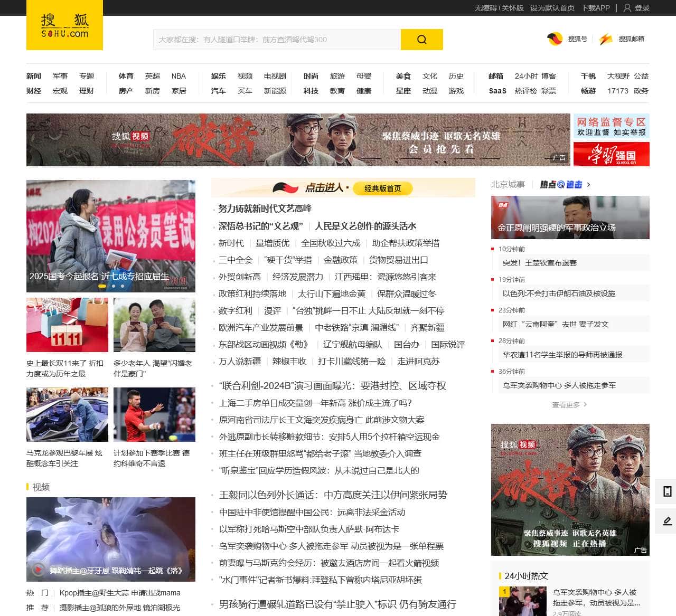
Task: Click the user profile icon next to 登录
Action: 626,8
